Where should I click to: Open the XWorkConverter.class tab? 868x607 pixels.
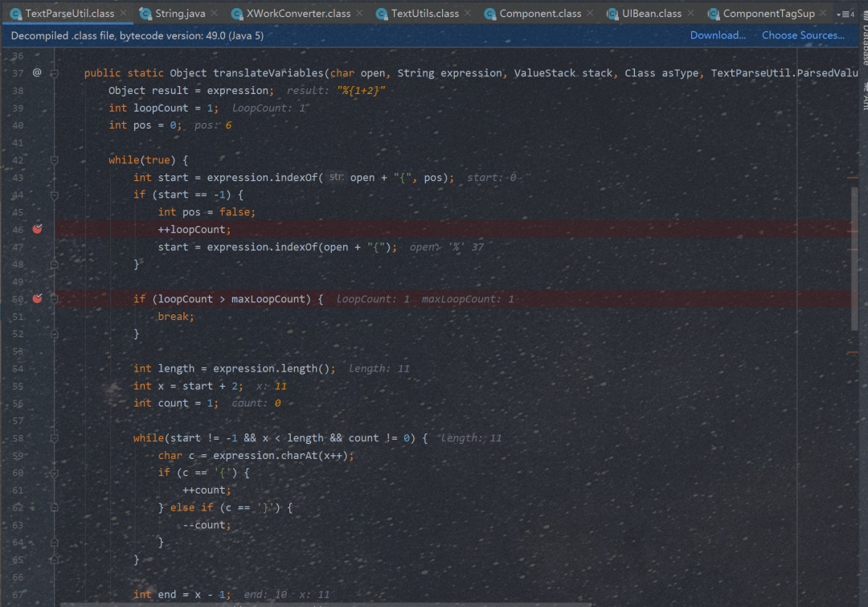(x=298, y=14)
